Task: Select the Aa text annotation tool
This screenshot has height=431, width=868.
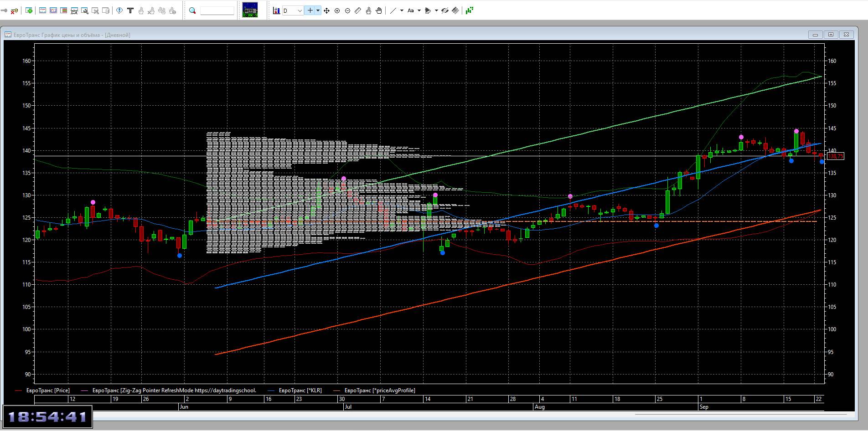Action: tap(410, 10)
